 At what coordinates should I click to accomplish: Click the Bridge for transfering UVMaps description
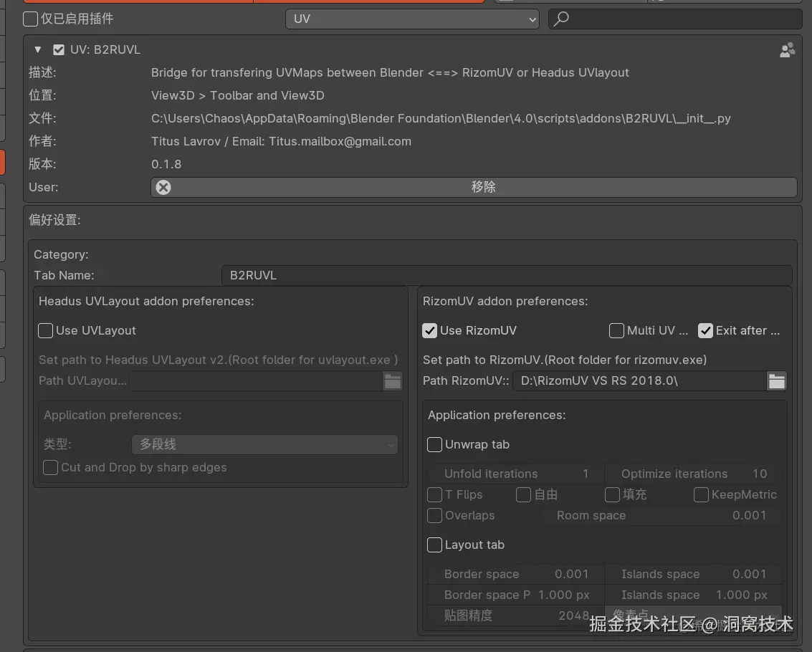pos(390,72)
